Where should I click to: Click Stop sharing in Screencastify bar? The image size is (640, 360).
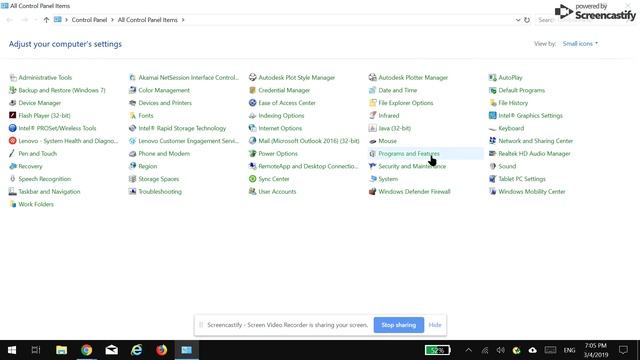click(398, 325)
